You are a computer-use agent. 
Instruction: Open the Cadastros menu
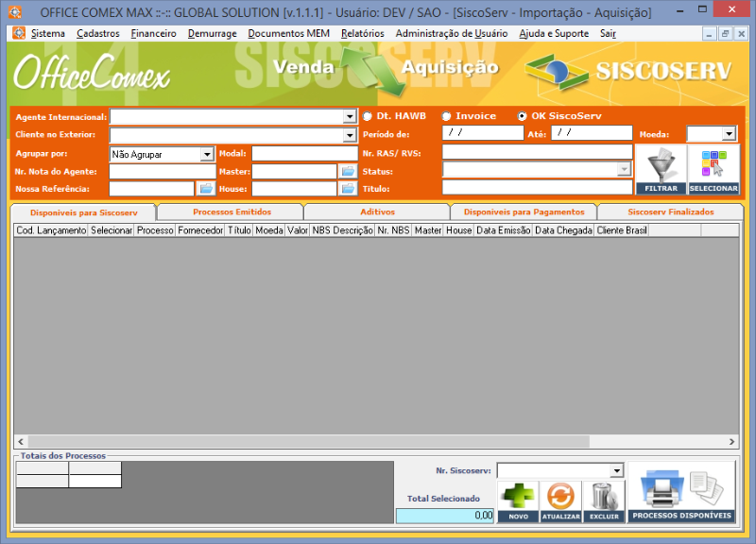pos(98,33)
